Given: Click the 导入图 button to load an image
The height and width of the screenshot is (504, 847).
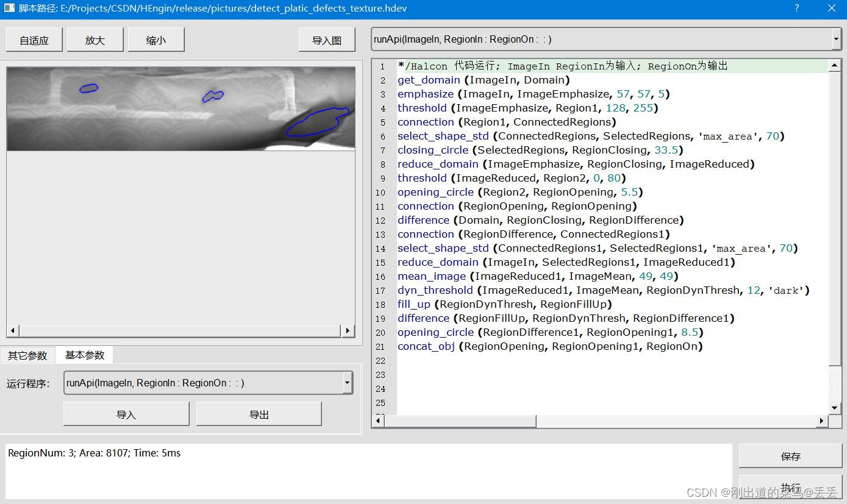Looking at the screenshot, I should tap(327, 39).
